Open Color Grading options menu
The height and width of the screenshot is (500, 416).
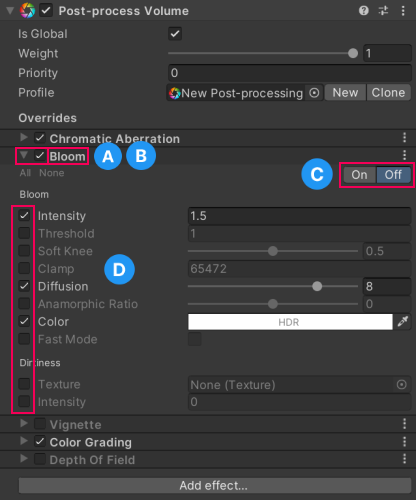(x=404, y=442)
